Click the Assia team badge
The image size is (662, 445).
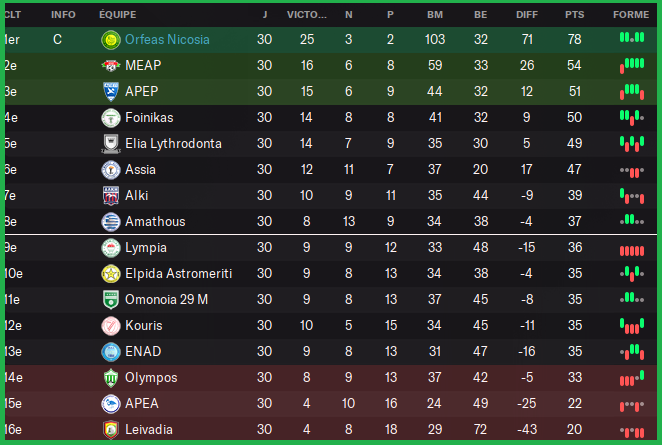pos(110,169)
